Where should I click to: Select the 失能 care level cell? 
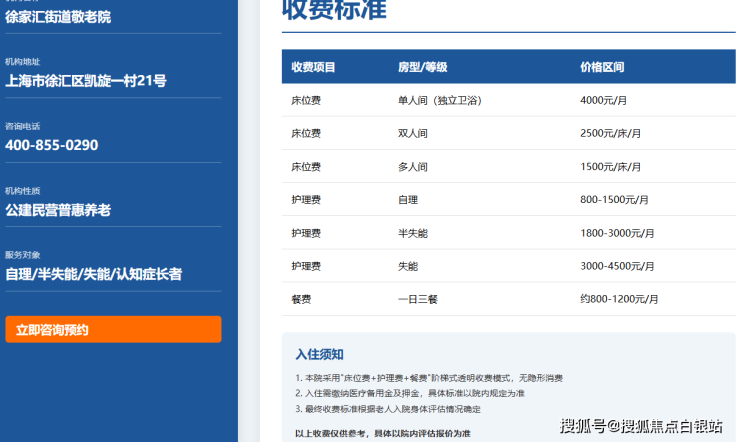(x=408, y=266)
